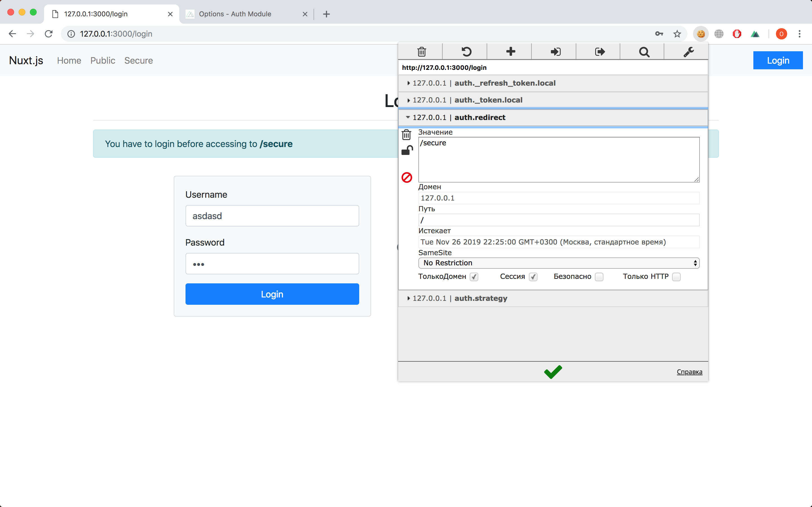Click the Username input containing asdasd

pyautogui.click(x=272, y=215)
